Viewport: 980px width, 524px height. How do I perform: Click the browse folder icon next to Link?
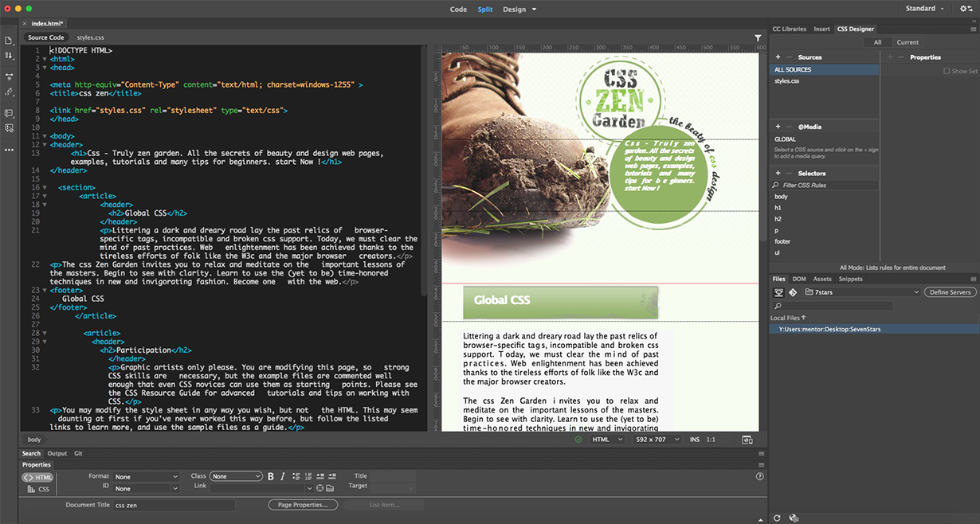point(330,488)
